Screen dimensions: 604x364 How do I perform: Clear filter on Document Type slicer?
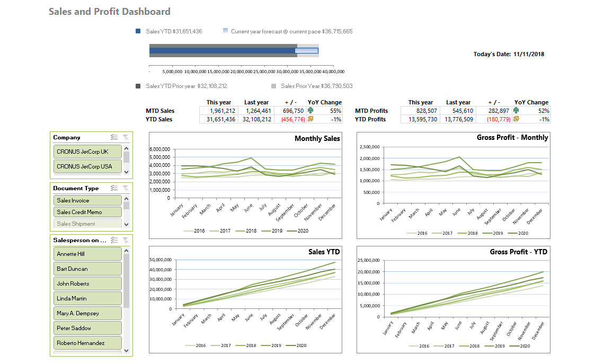point(126,188)
